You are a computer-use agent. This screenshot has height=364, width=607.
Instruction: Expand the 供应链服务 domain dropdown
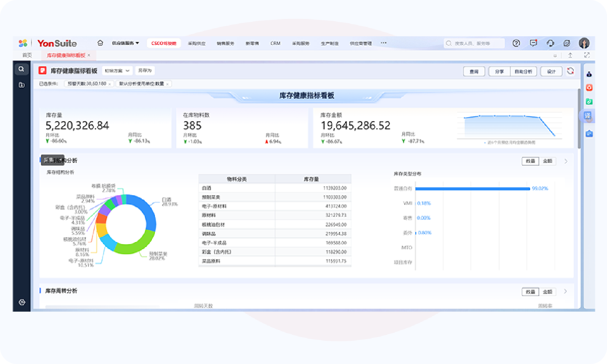125,43
